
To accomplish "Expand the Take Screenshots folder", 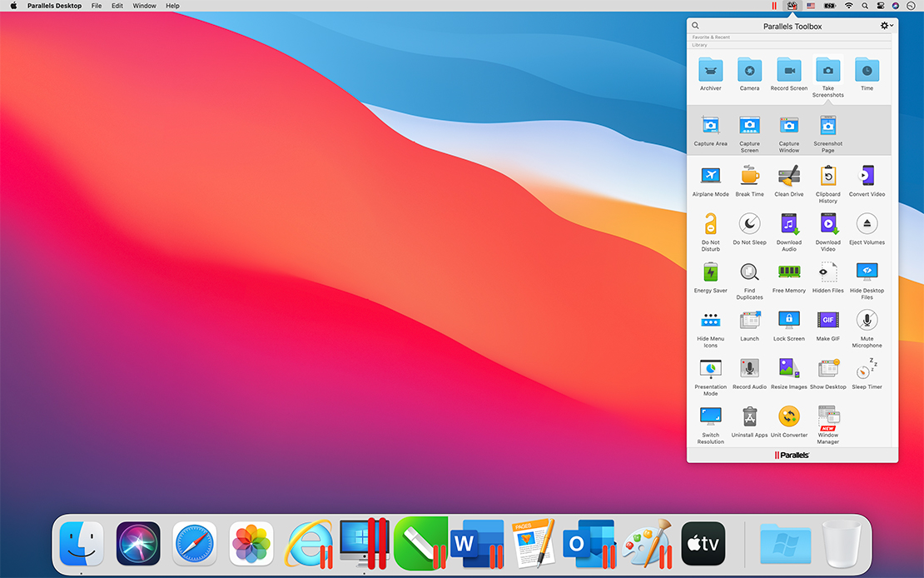I will click(827, 71).
